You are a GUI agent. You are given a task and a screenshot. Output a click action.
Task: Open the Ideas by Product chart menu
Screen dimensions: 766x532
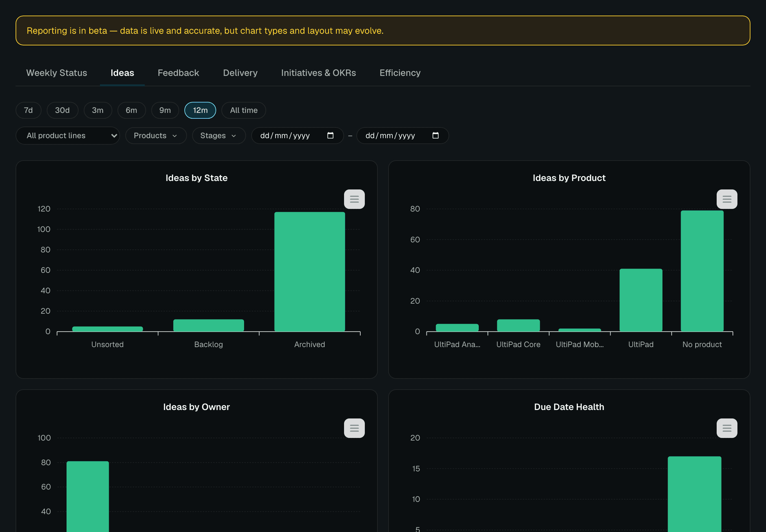pyautogui.click(x=727, y=199)
